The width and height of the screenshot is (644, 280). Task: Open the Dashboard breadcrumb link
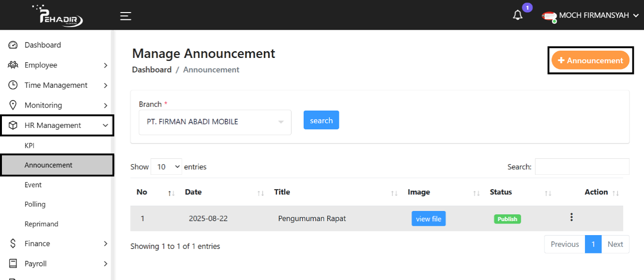[x=151, y=70]
